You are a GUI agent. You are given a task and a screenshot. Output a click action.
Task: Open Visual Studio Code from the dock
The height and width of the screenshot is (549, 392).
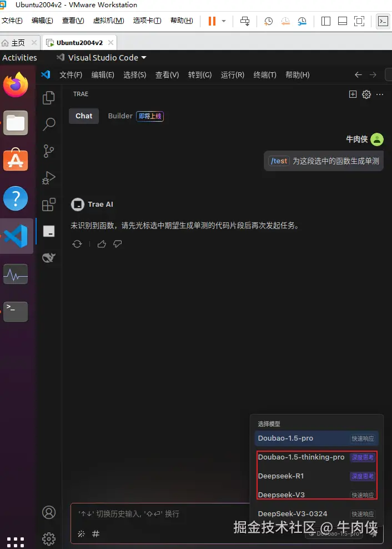(16, 236)
